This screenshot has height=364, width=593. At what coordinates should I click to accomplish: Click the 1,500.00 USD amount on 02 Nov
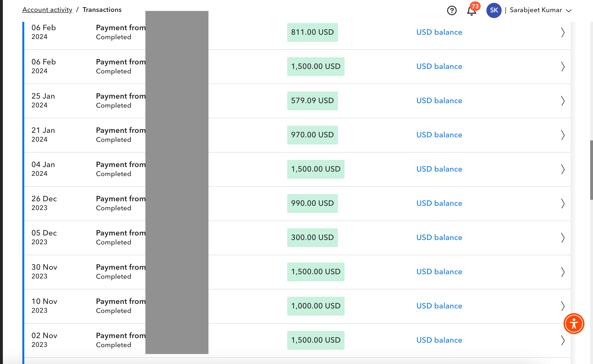coord(316,340)
